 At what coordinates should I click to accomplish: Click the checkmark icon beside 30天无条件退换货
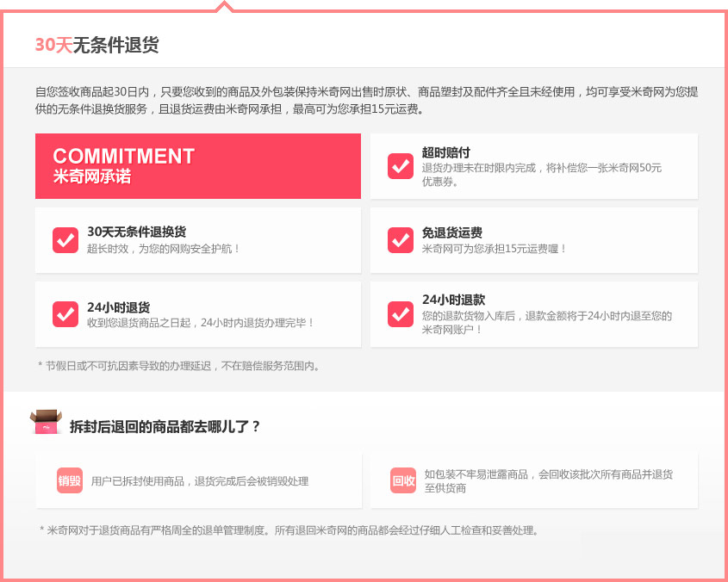(x=65, y=240)
